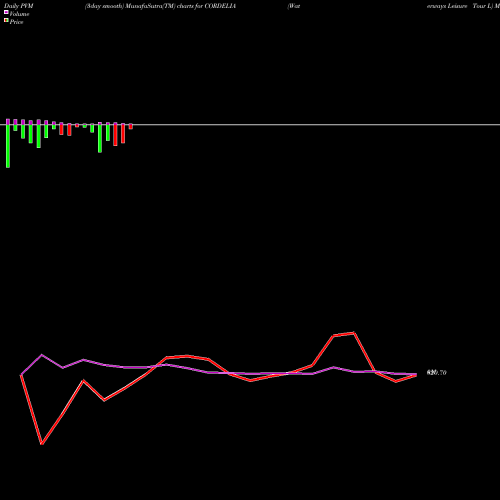Click the 'Daily PVM' title text
Screen dimensions: 500x500
[x=19, y=6]
